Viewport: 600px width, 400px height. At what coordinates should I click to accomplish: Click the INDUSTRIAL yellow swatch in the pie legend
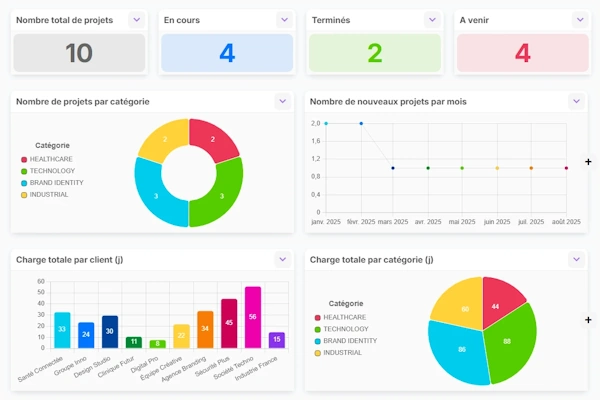tap(318, 353)
